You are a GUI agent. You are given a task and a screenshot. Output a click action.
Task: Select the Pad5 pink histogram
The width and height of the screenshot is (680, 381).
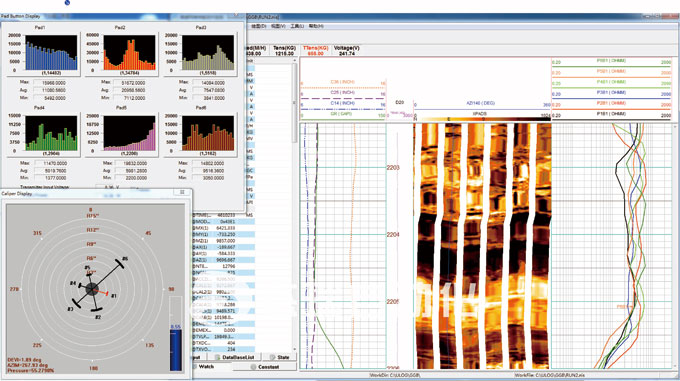(129, 133)
